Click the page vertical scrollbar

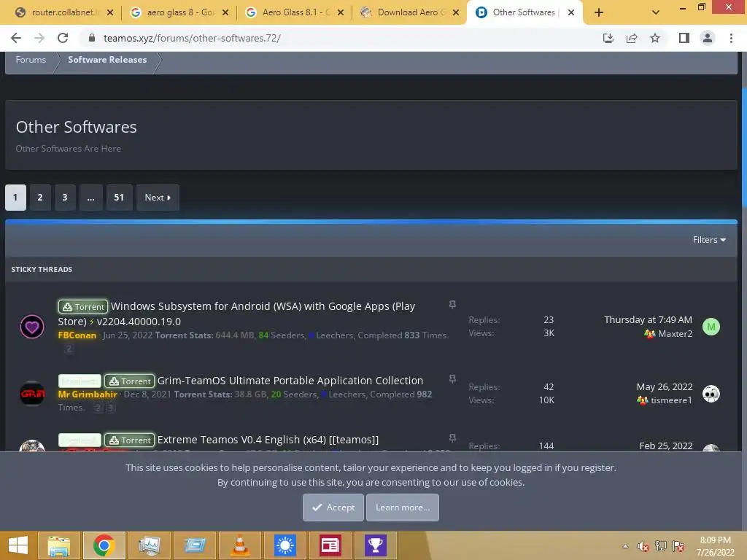pos(744,147)
